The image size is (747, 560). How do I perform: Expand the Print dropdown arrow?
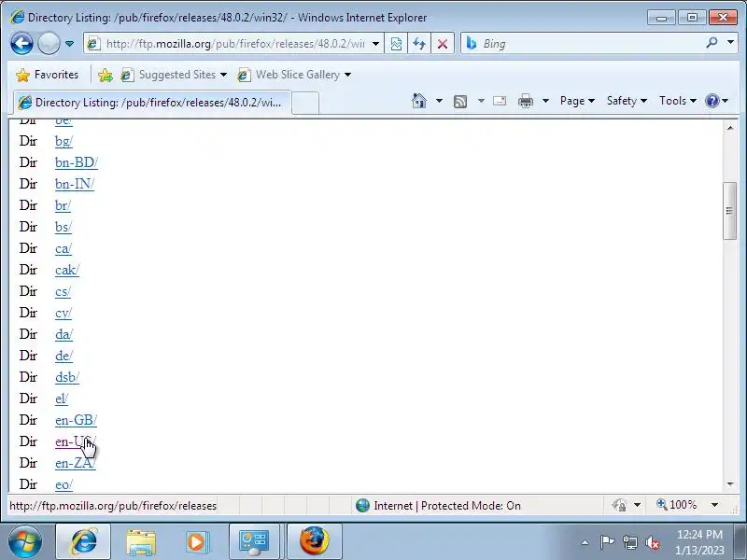(546, 101)
